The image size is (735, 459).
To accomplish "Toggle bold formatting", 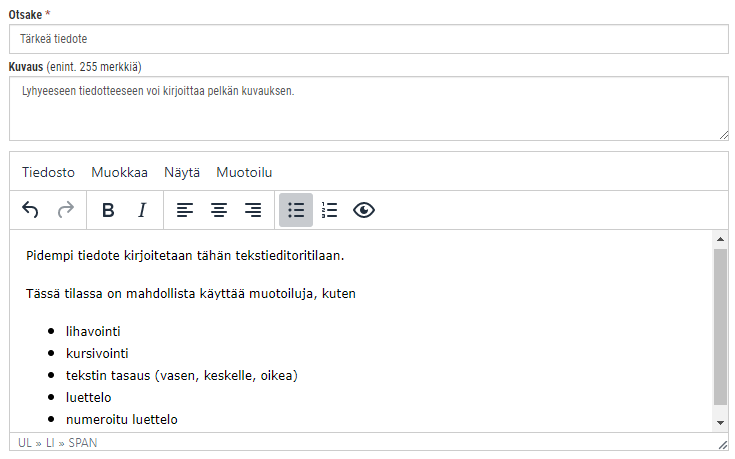I will (108, 210).
